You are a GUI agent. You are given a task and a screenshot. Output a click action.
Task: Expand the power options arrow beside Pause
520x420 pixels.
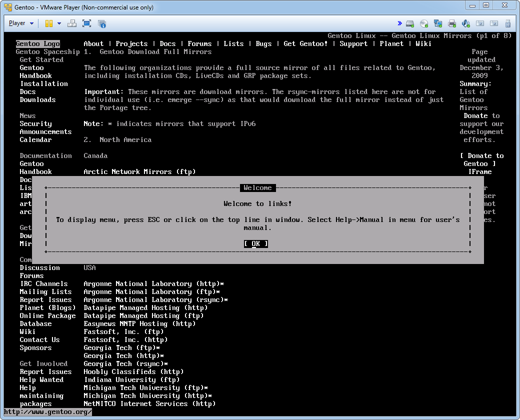[59, 23]
